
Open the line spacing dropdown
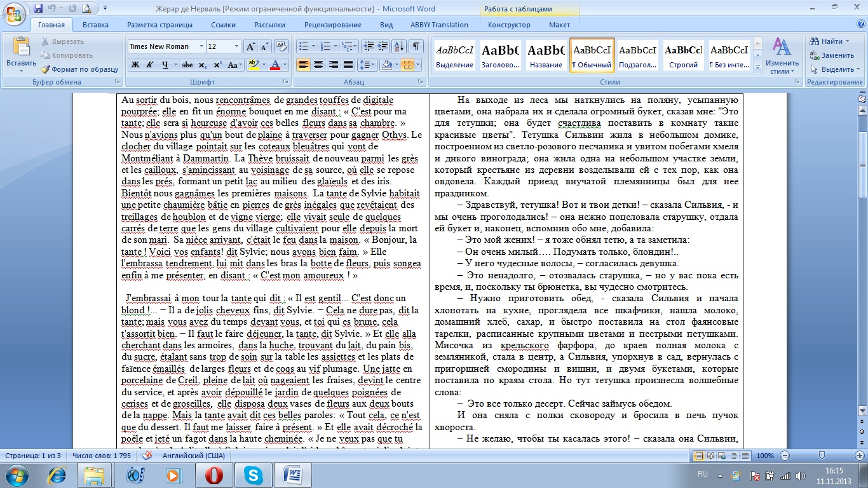click(367, 65)
